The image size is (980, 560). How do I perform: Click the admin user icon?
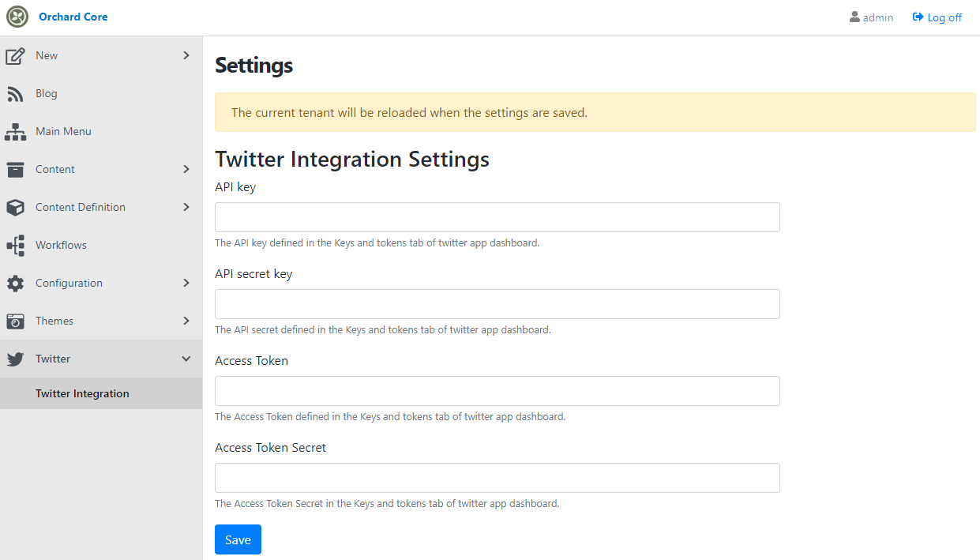pyautogui.click(x=854, y=17)
